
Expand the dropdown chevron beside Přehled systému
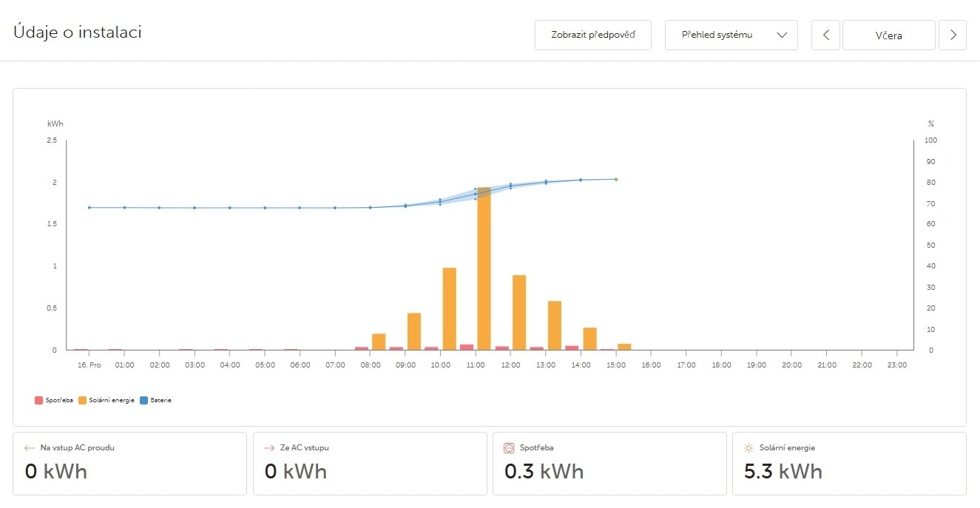(783, 35)
